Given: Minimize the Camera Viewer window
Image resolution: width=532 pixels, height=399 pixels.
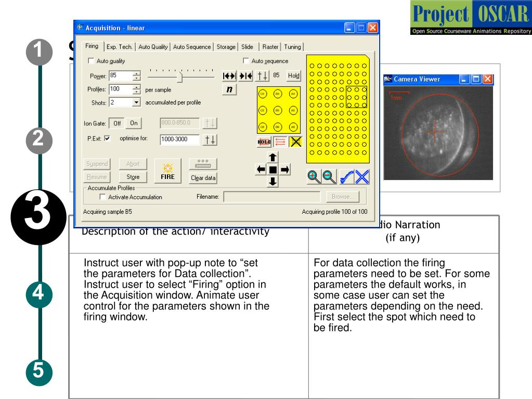Looking at the screenshot, I should [x=464, y=79].
